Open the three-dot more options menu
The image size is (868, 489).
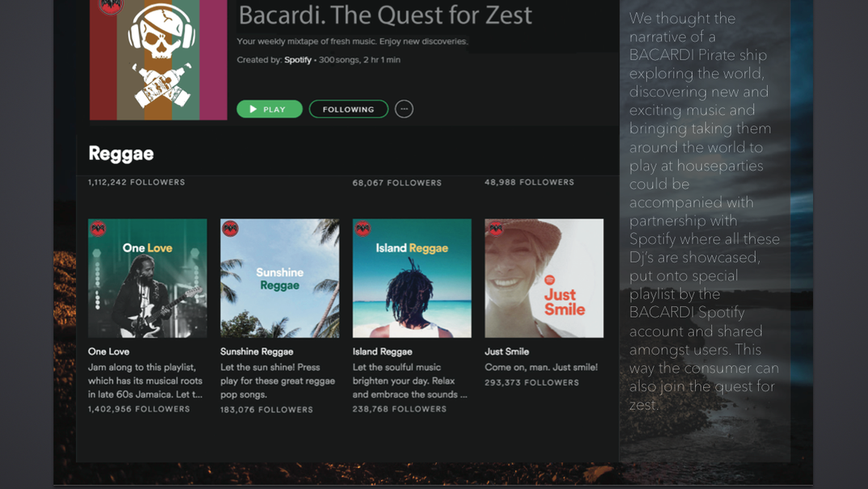tap(404, 109)
